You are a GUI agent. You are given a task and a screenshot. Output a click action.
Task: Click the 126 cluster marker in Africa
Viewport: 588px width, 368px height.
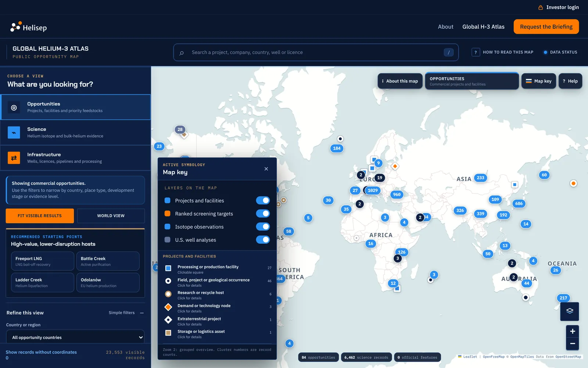coord(402,252)
